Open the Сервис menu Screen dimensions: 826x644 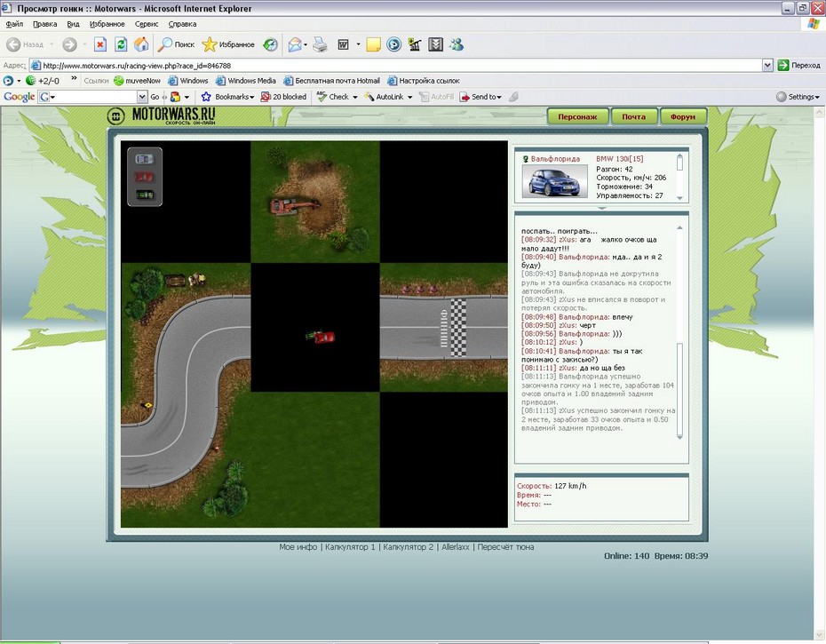(x=147, y=24)
